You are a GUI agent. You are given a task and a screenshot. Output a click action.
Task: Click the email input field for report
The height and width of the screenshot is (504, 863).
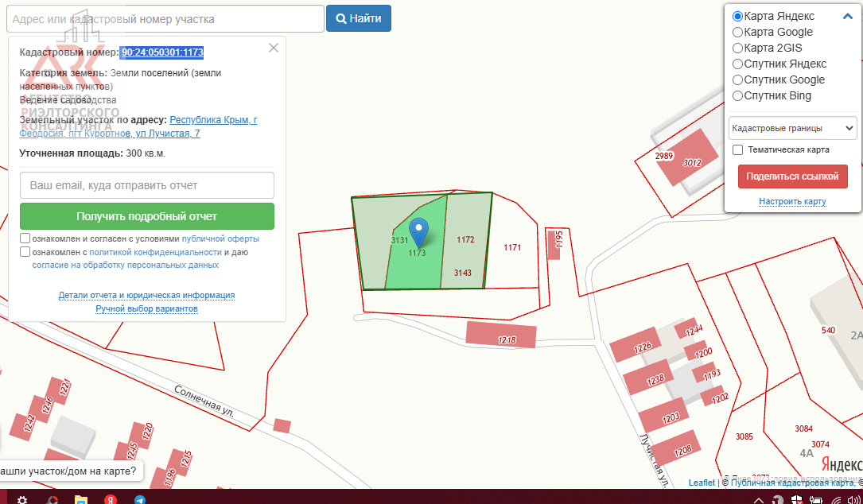coord(146,185)
